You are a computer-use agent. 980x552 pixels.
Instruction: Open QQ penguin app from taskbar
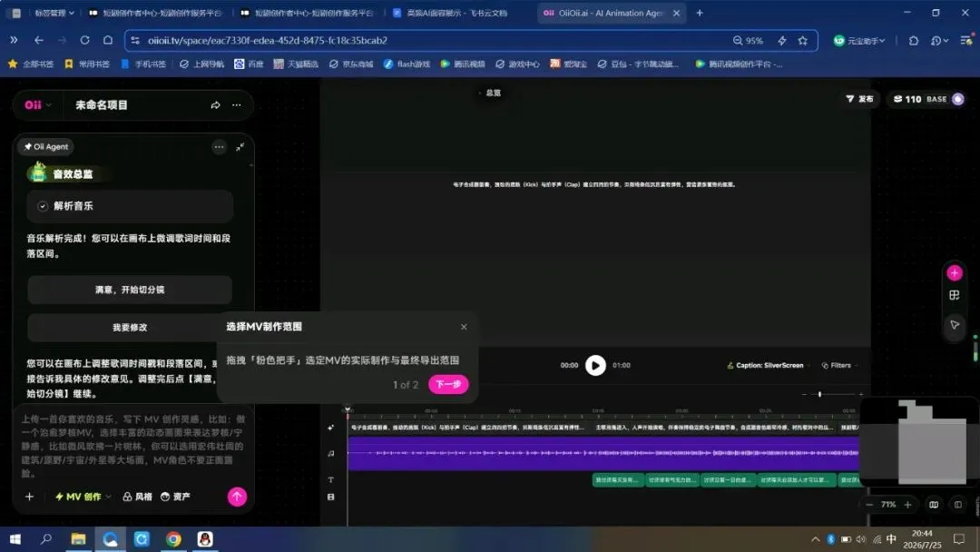tap(205, 539)
